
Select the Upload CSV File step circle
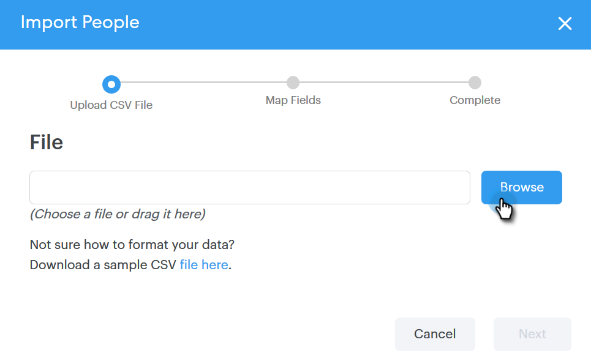click(x=111, y=84)
